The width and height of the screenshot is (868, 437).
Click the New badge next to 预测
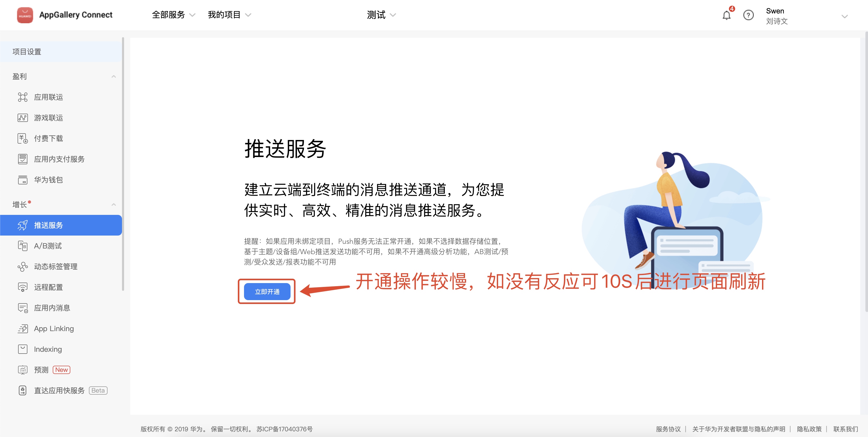61,370
